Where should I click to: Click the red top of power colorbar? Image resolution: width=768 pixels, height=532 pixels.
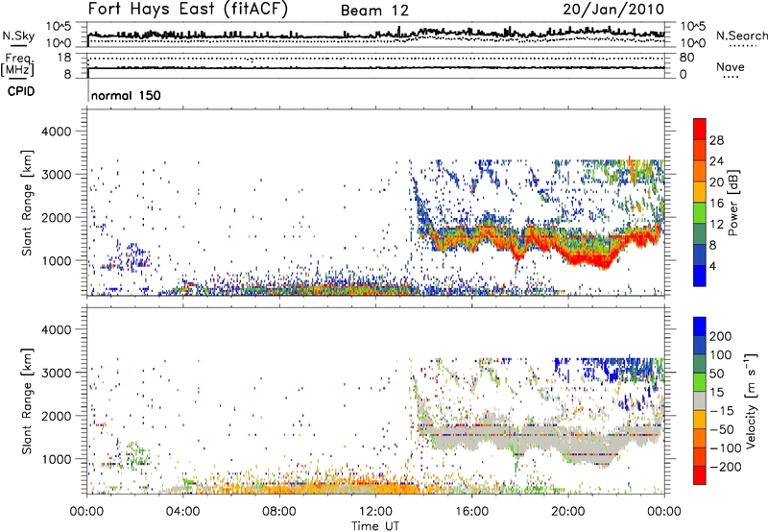[700, 129]
